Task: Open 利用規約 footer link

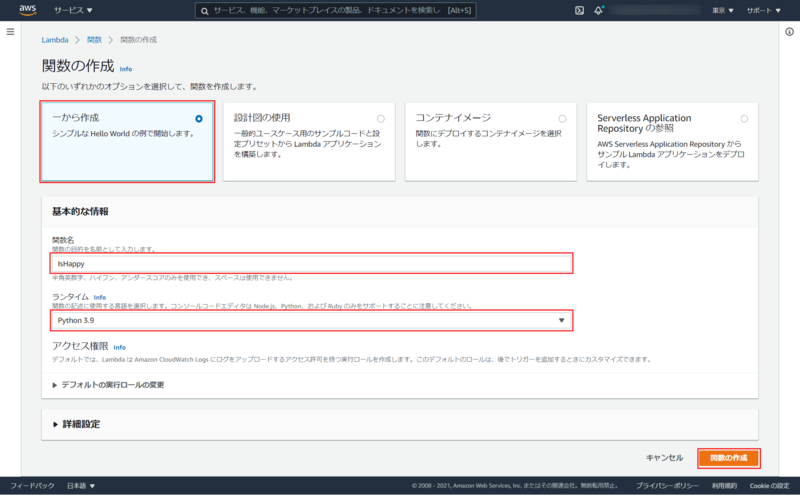Action: pyautogui.click(x=724, y=486)
